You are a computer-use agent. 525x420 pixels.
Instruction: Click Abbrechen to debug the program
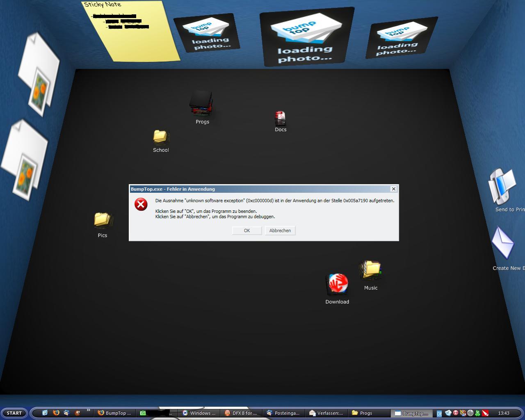(x=280, y=231)
